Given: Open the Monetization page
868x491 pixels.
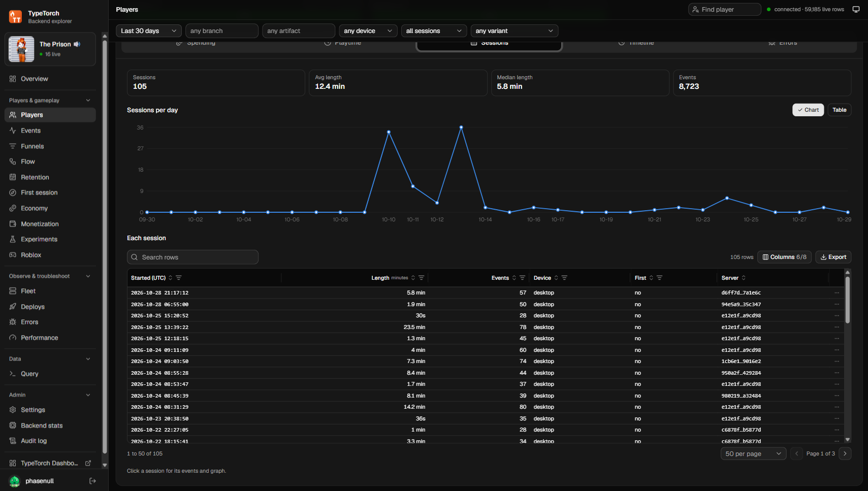Looking at the screenshot, I should pyautogui.click(x=50, y=224).
